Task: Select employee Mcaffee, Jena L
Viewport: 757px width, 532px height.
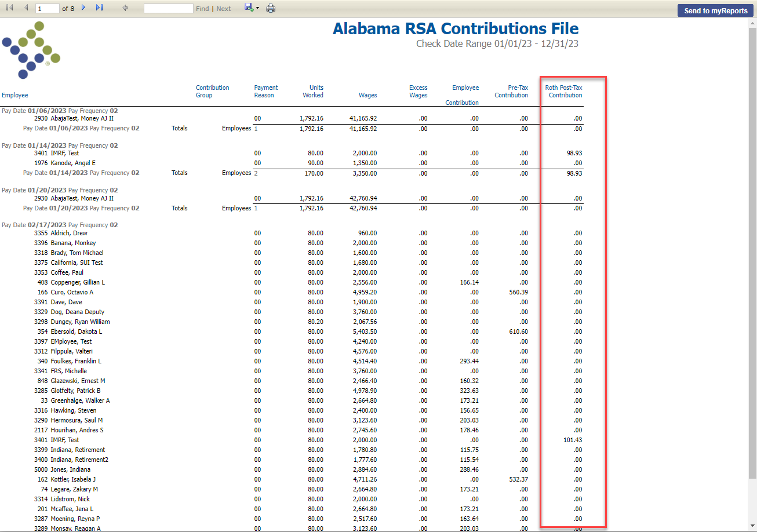Action: (x=72, y=509)
